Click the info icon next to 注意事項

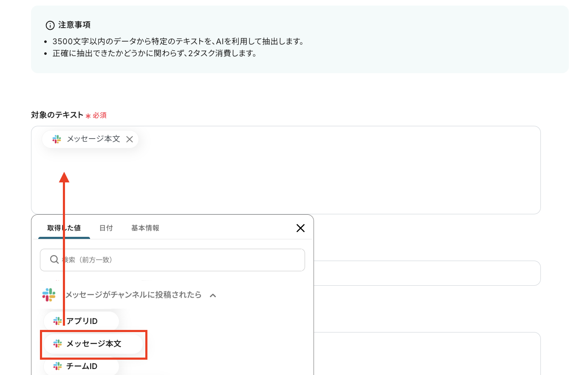click(x=50, y=25)
